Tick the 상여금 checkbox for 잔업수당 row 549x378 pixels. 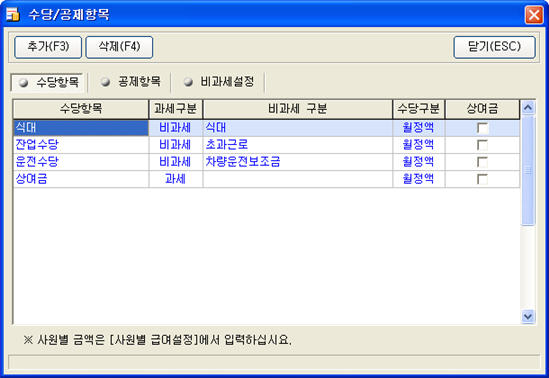tap(482, 145)
